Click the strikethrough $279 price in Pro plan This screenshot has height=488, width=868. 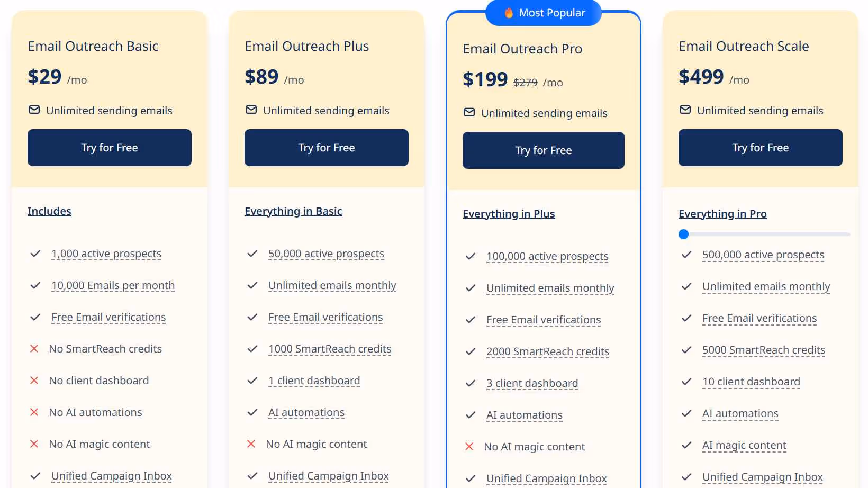click(526, 82)
